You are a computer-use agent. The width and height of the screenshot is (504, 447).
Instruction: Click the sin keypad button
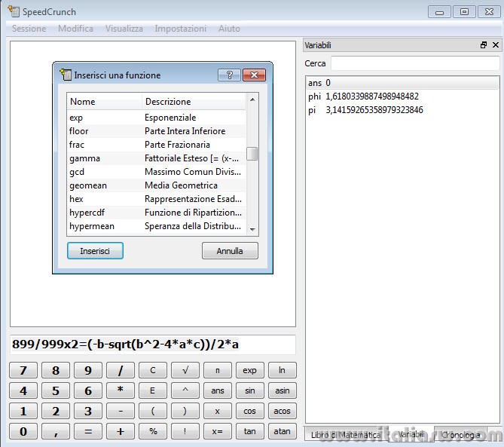pos(250,390)
